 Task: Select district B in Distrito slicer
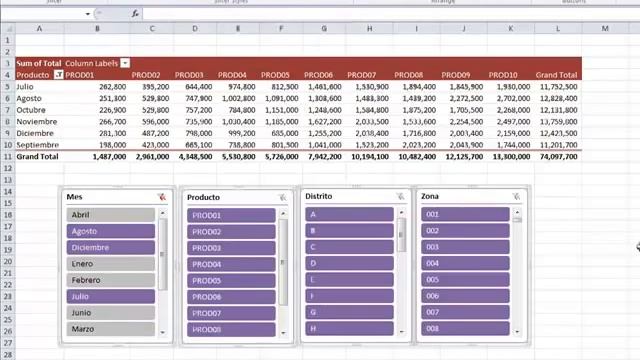coord(349,231)
